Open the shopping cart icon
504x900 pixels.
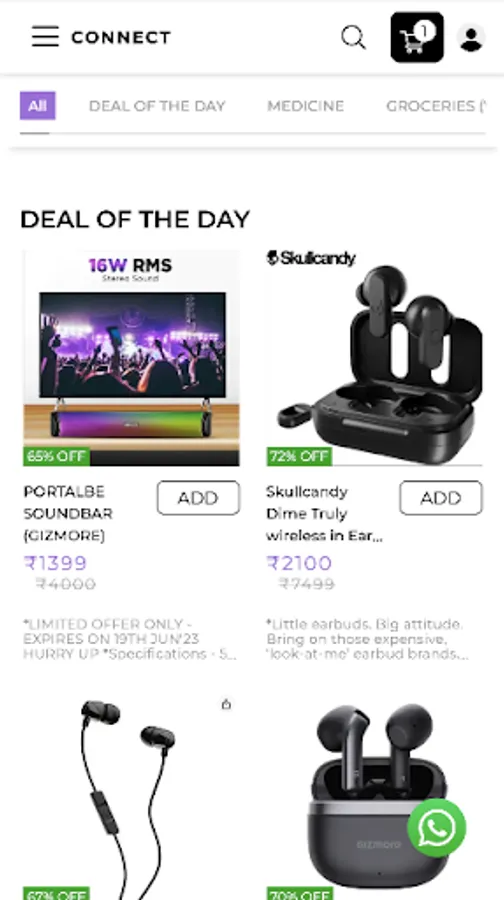417,37
